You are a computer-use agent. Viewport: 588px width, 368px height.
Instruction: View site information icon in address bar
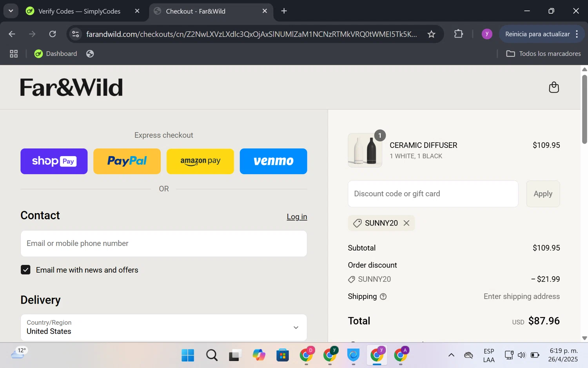click(x=76, y=34)
